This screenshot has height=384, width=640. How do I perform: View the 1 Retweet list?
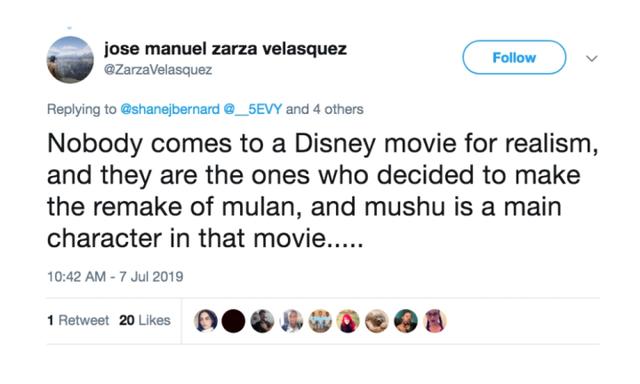(78, 320)
